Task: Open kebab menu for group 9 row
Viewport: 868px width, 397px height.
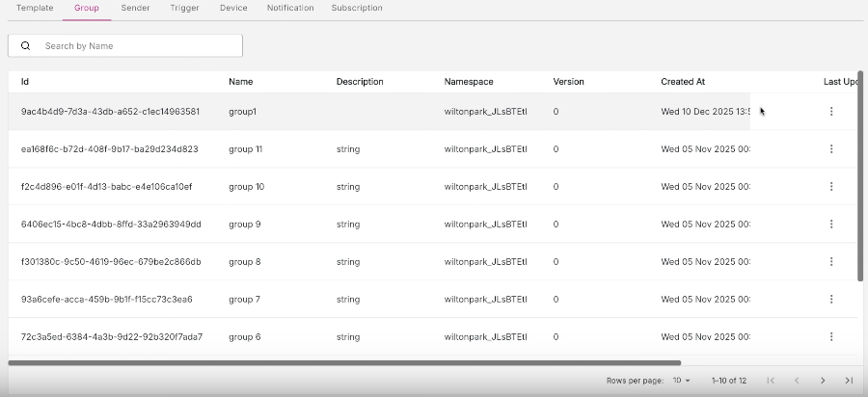Action: pos(831,225)
